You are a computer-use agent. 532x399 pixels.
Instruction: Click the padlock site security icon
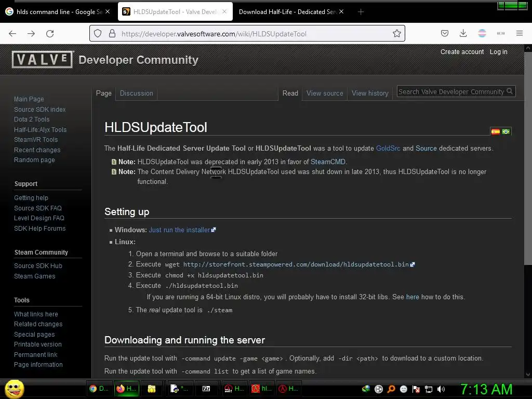pyautogui.click(x=112, y=34)
